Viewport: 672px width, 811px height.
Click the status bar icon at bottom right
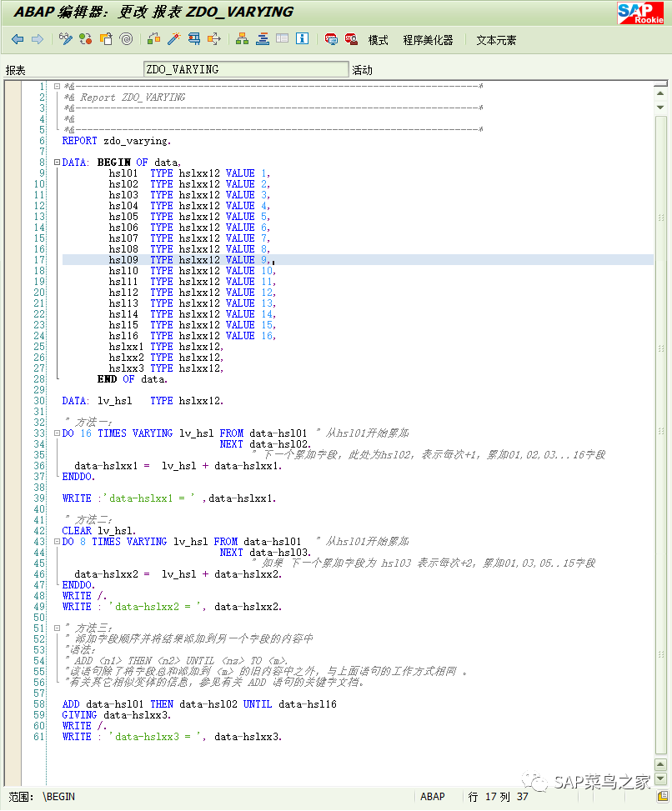[662, 795]
